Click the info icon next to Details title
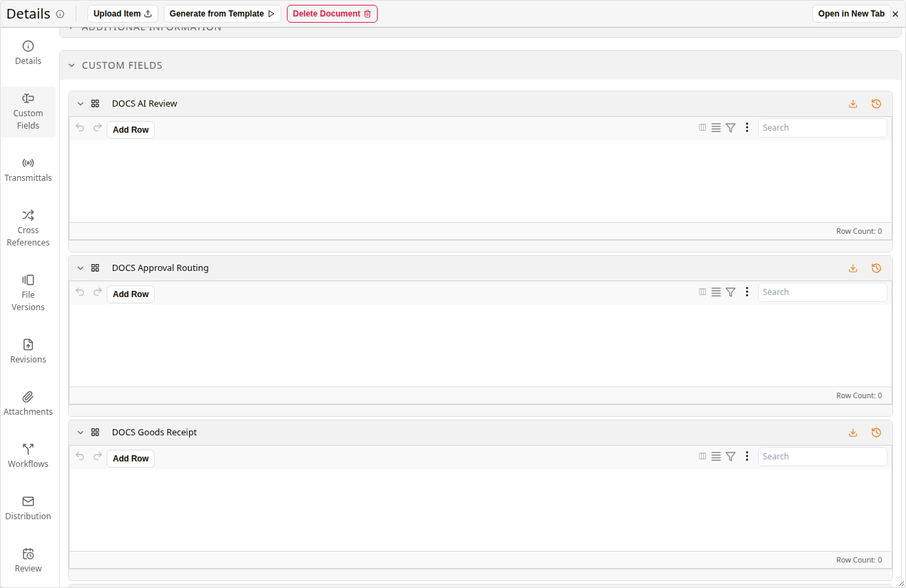 (61, 14)
